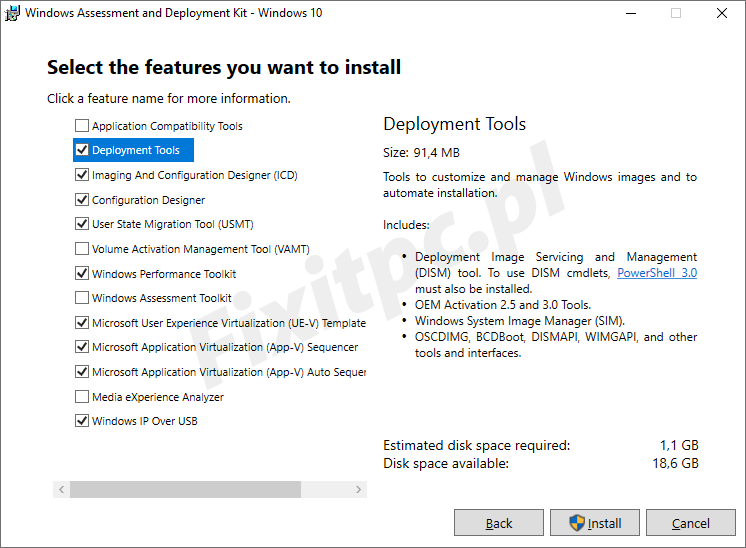This screenshot has width=746, height=548.
Task: Click the left arrow of the horizontal scrollbar
Action: click(x=61, y=489)
